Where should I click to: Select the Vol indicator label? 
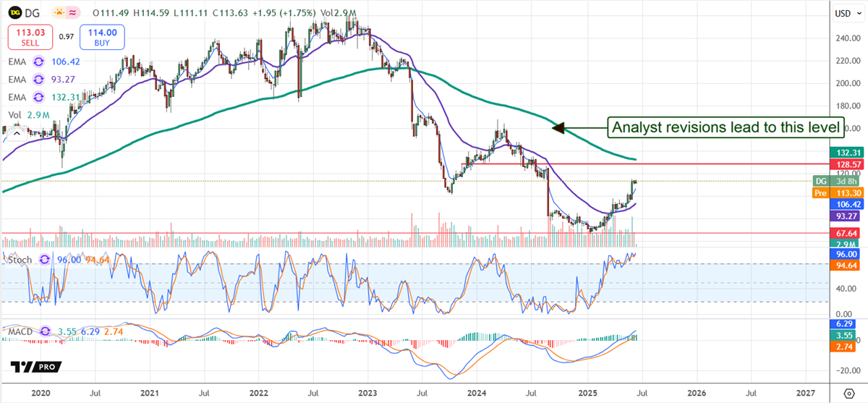(x=15, y=115)
